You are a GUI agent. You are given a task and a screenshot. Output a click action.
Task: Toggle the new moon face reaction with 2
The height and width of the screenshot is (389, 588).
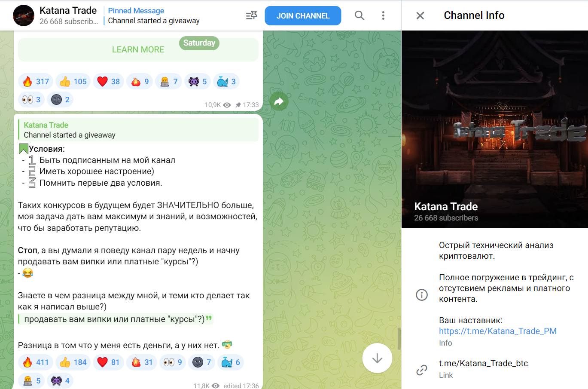[60, 99]
